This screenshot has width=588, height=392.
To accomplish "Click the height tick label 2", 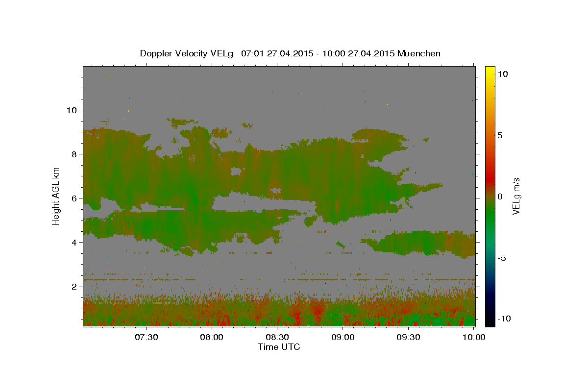I will pos(73,286).
